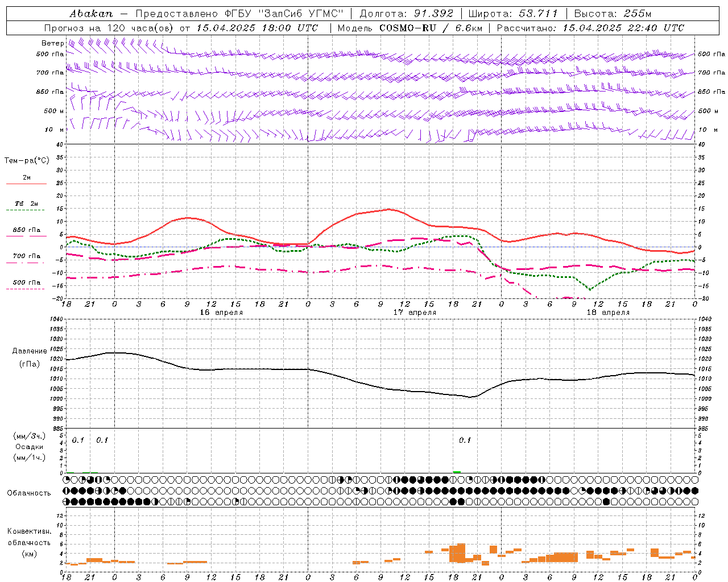Click the Тем-ра(°C) temperature legend title

click(27, 161)
